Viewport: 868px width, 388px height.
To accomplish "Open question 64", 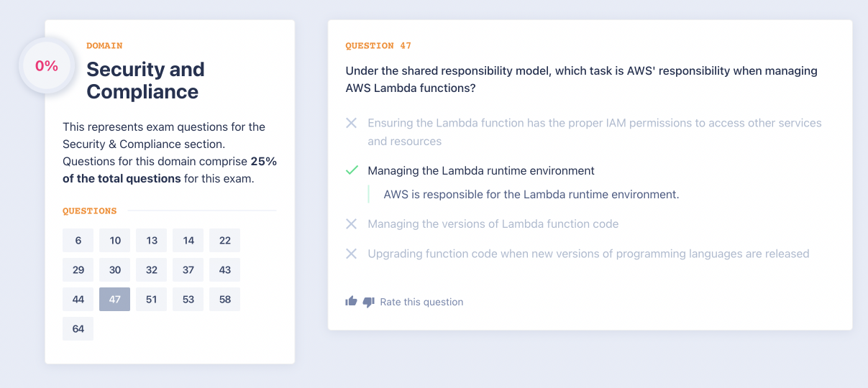I will click(x=78, y=329).
